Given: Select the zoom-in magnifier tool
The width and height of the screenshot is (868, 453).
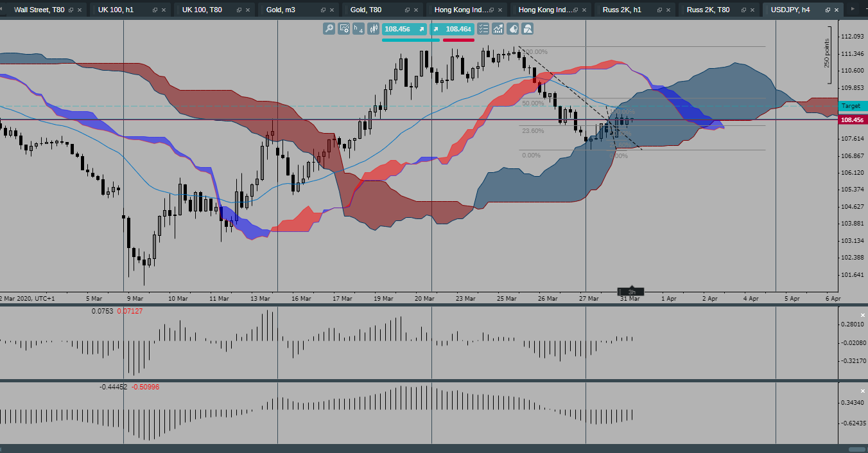Looking at the screenshot, I should click(329, 29).
